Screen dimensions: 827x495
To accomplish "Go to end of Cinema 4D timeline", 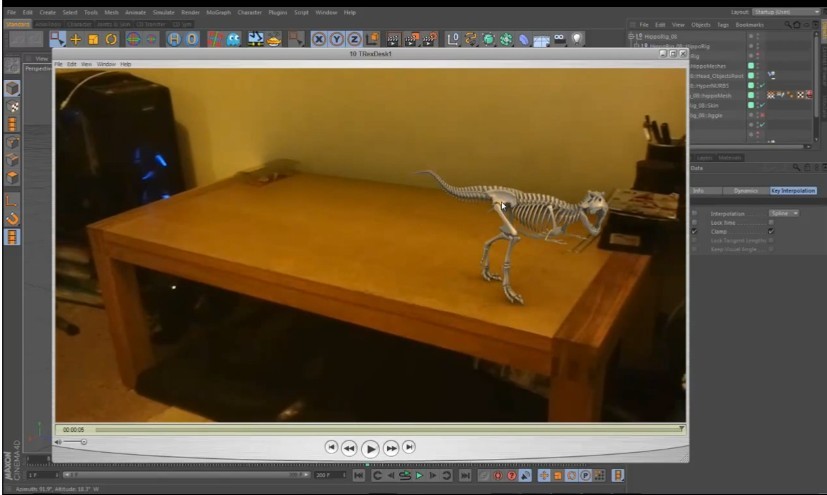I will coord(465,475).
